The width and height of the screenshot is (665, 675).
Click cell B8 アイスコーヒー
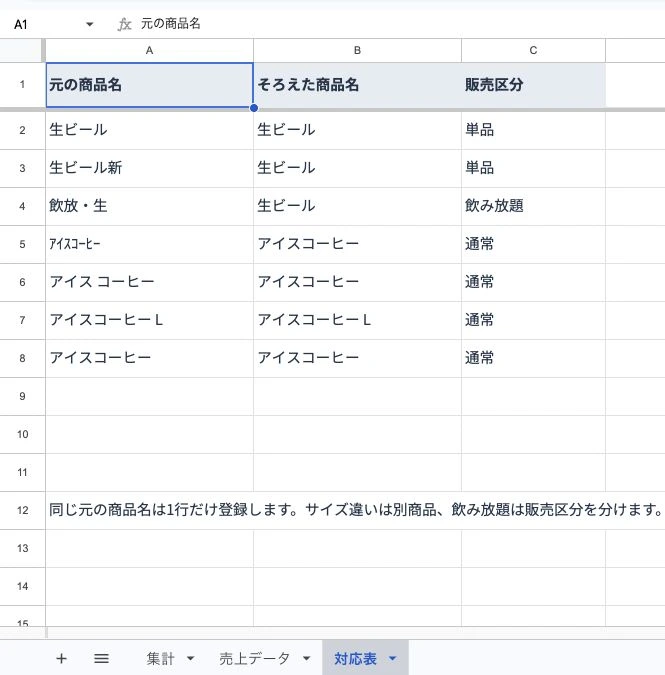(x=357, y=358)
